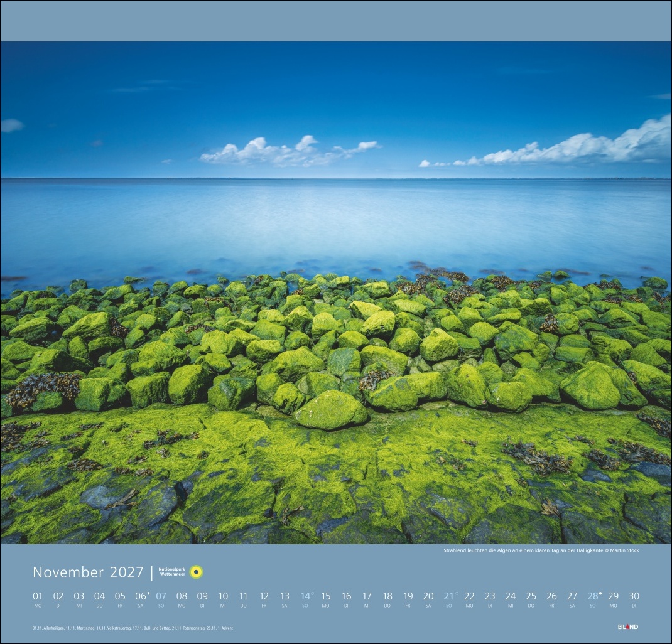Screen dimensions: 672x644
Task: Click the moon phase symbol beside 14
Action: click(313, 593)
